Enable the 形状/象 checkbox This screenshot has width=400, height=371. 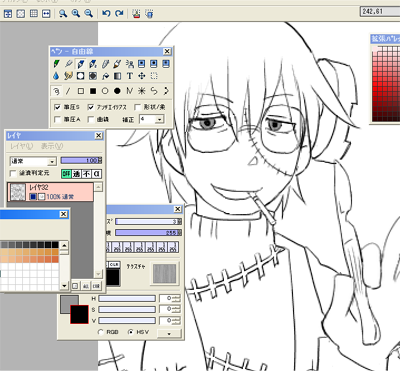click(137, 107)
